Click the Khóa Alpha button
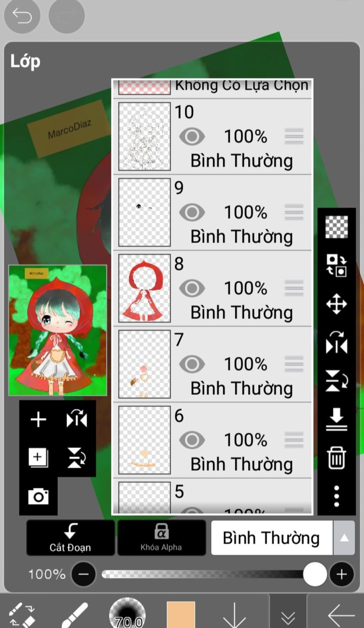Viewport: 364px width, 628px height. click(161, 538)
